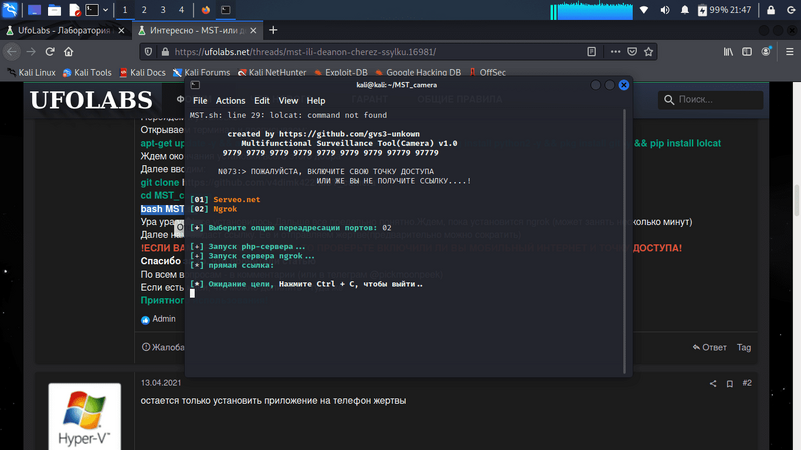The height and width of the screenshot is (450, 801).
Task: Select the terminal window taskbar button
Action: click(225, 10)
